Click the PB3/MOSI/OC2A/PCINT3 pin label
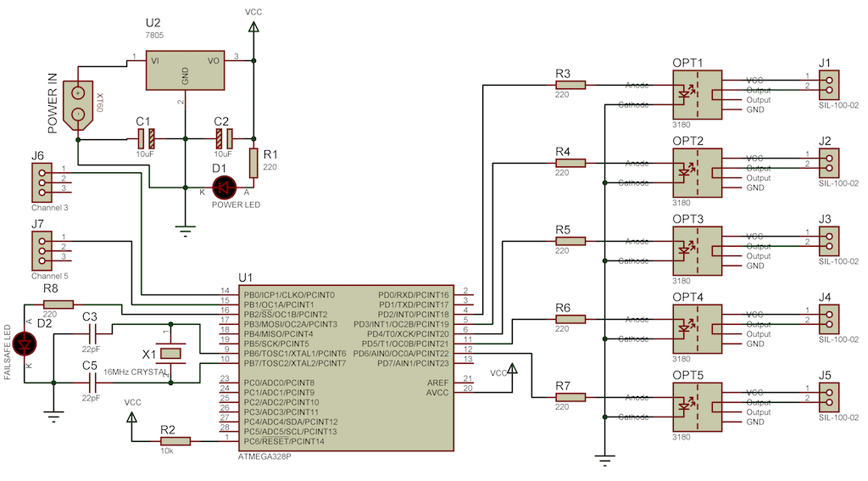 click(291, 324)
